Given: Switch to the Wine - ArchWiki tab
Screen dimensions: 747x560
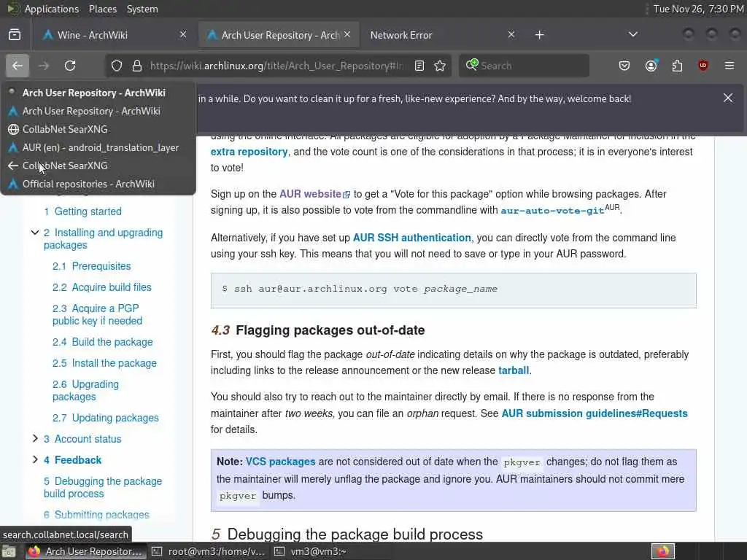Looking at the screenshot, I should pos(115,35).
